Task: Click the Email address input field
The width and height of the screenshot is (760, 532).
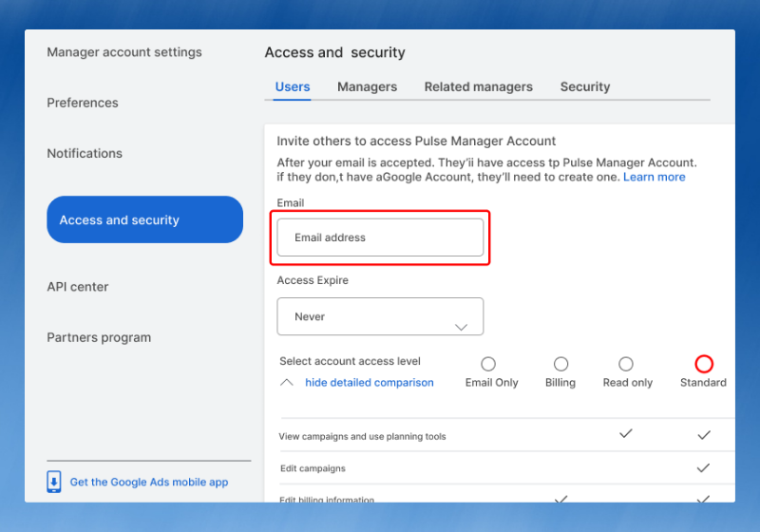Action: click(x=380, y=237)
